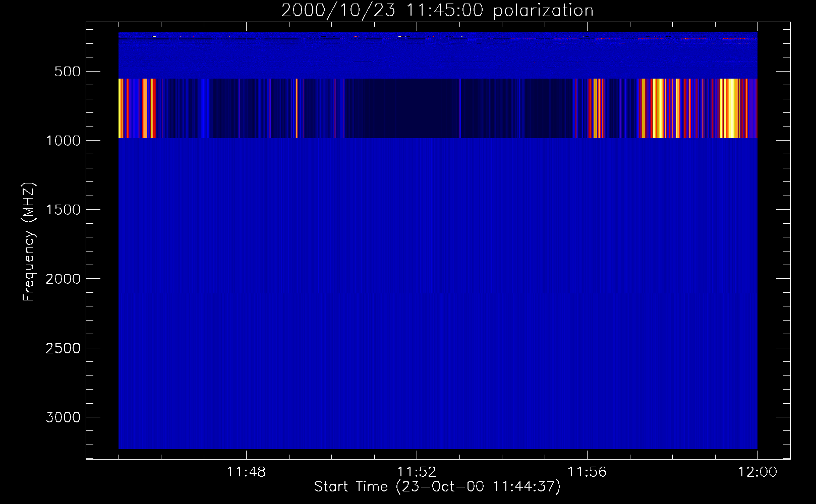Click the 11:48 time tick label
The height and width of the screenshot is (504, 816).
pos(246,472)
